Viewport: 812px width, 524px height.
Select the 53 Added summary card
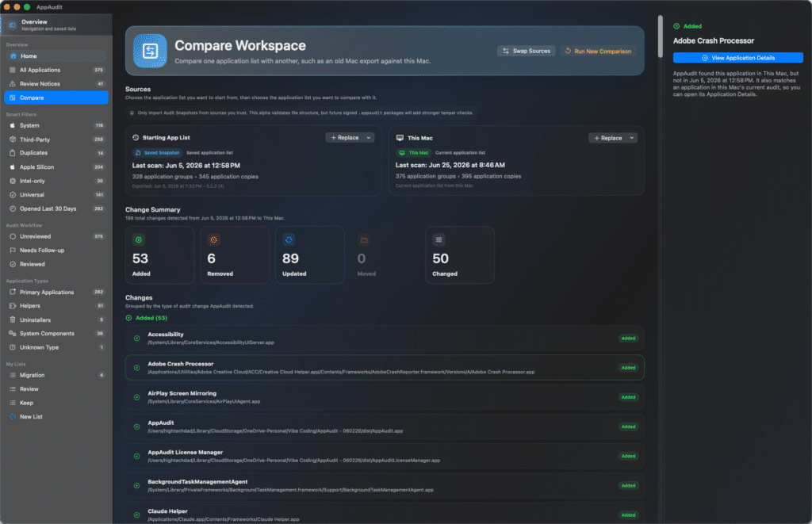(159, 254)
